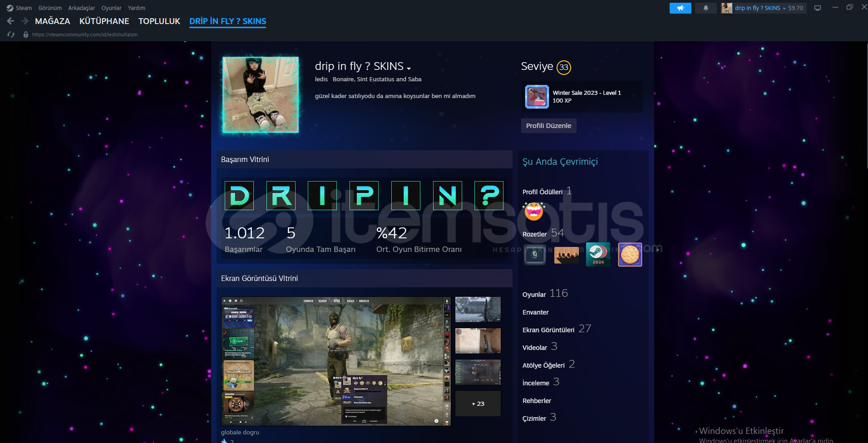
Task: Click the R achievement icon
Action: 281,196
